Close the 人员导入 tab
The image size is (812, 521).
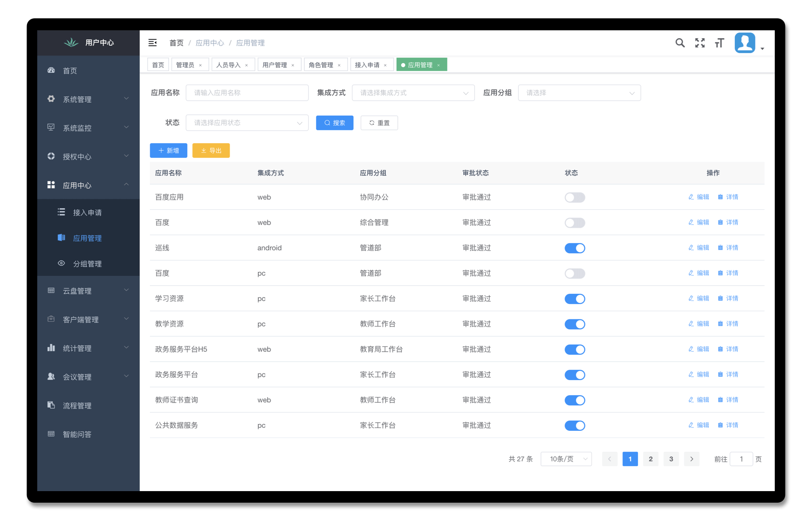(x=246, y=65)
